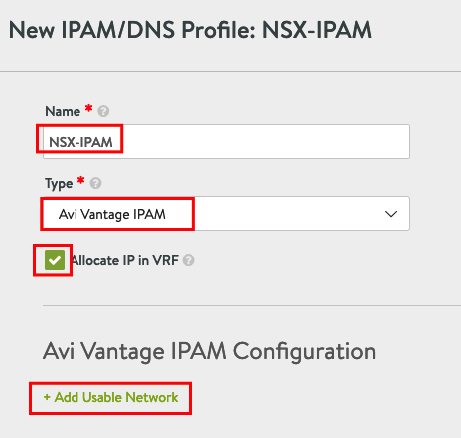Click the empty right side of Type combo box
The height and width of the screenshot is (438, 461).
(x=287, y=214)
